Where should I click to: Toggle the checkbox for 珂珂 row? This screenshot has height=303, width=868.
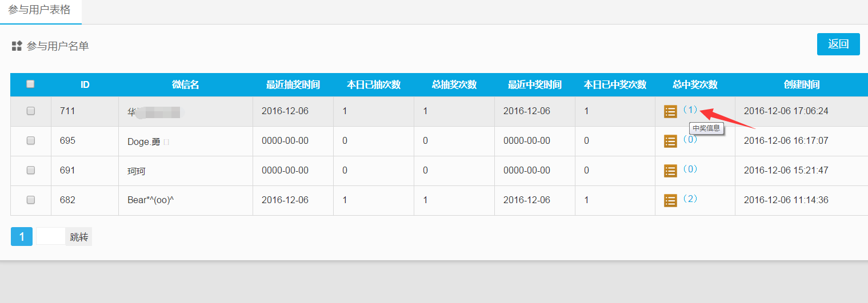[31, 170]
